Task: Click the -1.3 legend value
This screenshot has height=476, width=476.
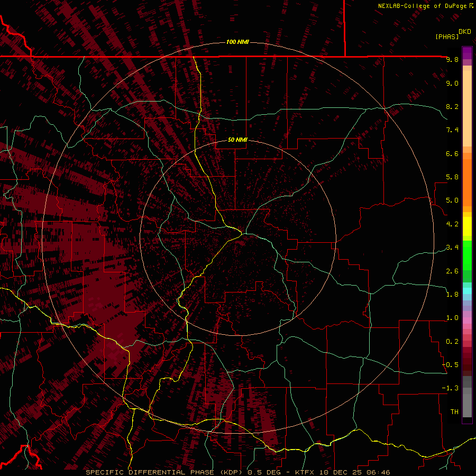Action: pos(451,388)
